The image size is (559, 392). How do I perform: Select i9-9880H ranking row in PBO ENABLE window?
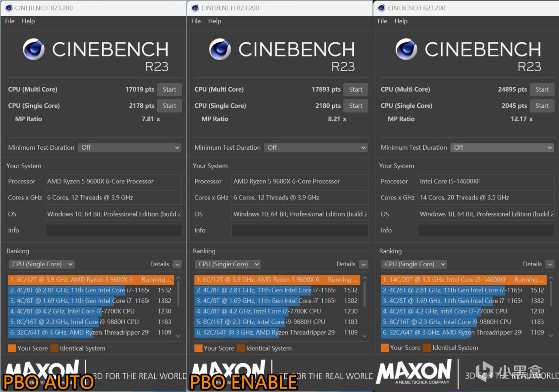click(277, 322)
